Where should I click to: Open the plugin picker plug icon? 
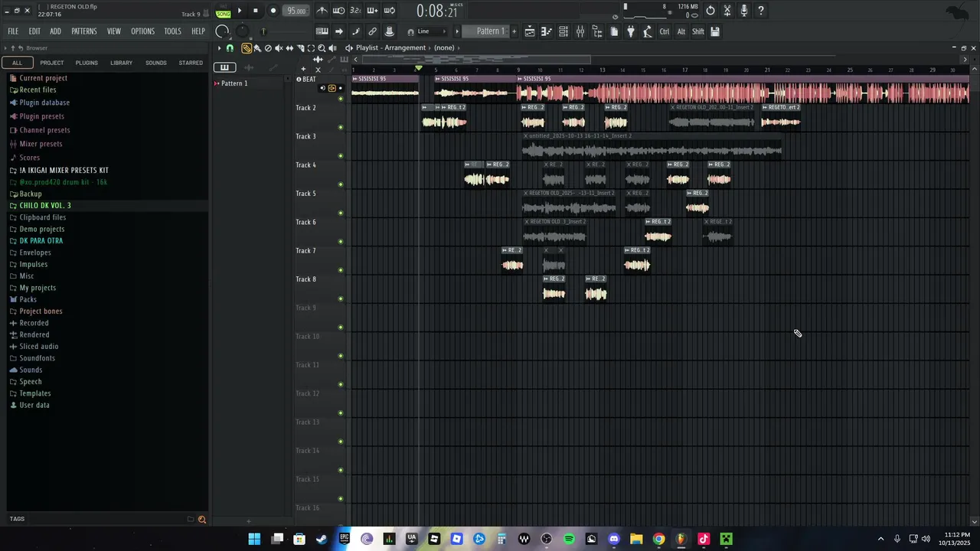631,31
